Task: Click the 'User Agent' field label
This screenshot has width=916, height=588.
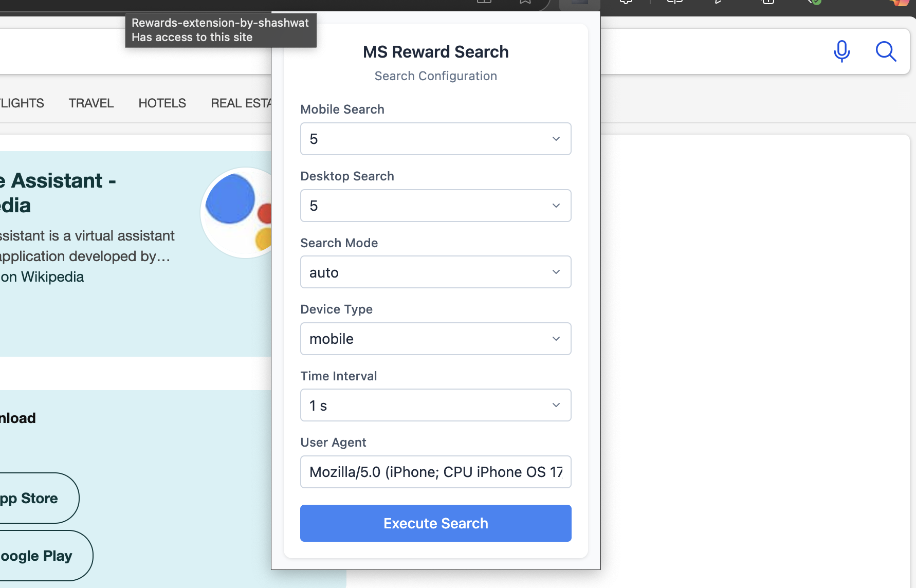Action: tap(333, 443)
